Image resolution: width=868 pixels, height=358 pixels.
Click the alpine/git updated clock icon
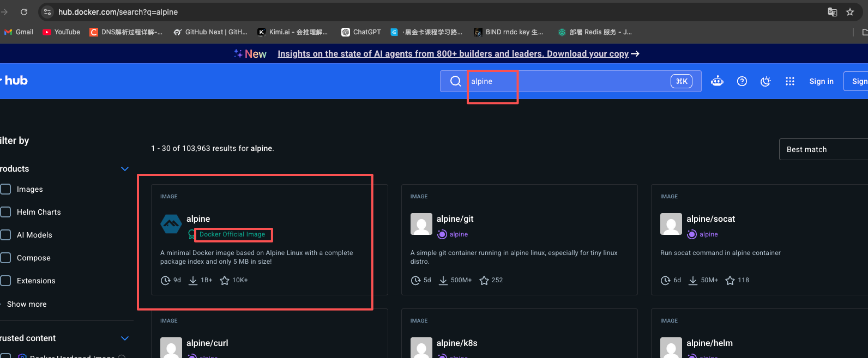click(x=415, y=281)
